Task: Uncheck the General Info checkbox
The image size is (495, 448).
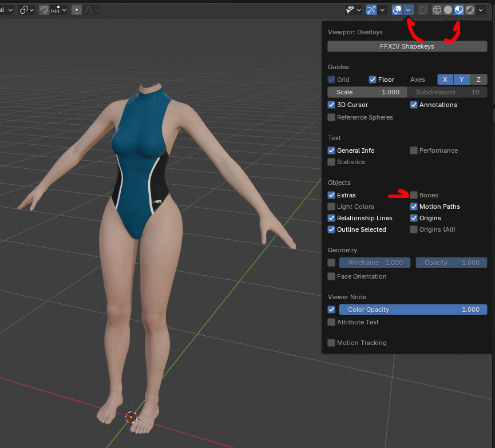Action: pyautogui.click(x=331, y=150)
